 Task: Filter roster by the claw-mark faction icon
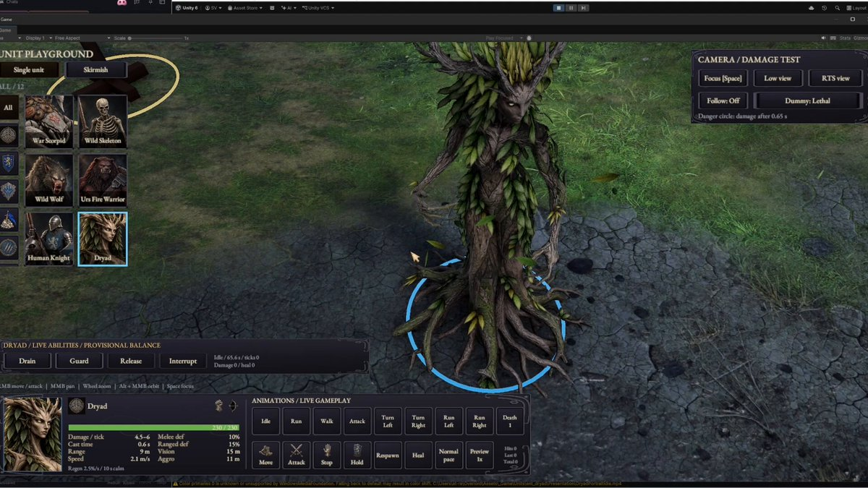8,247
